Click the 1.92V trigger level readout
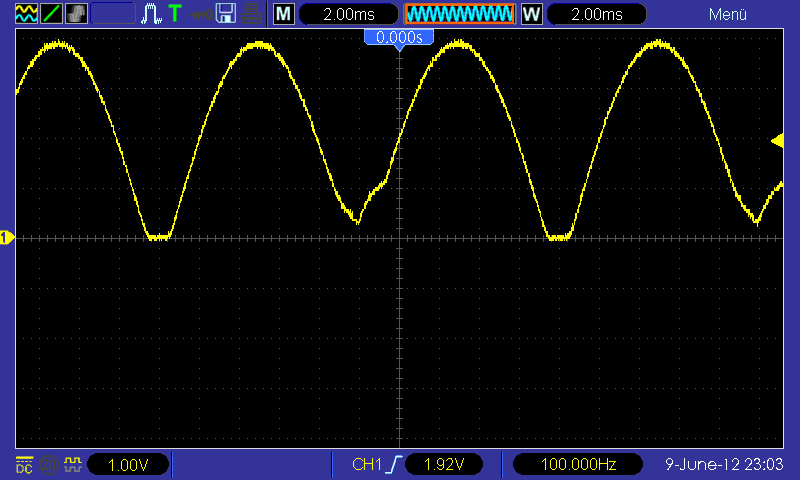Viewport: 800px width, 480px height. [x=443, y=465]
